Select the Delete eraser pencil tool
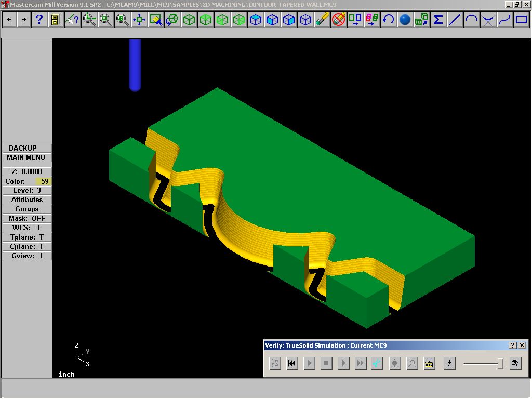 click(322, 20)
